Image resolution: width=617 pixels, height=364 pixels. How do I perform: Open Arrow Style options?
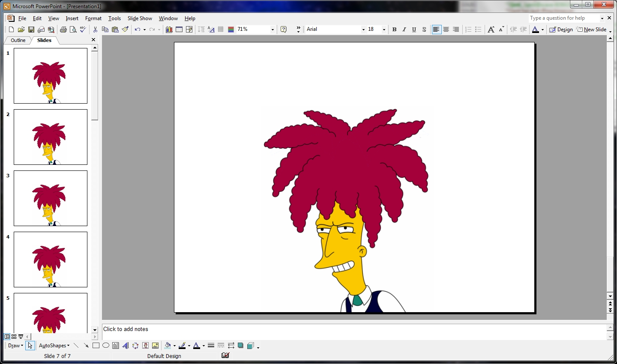coord(231,346)
